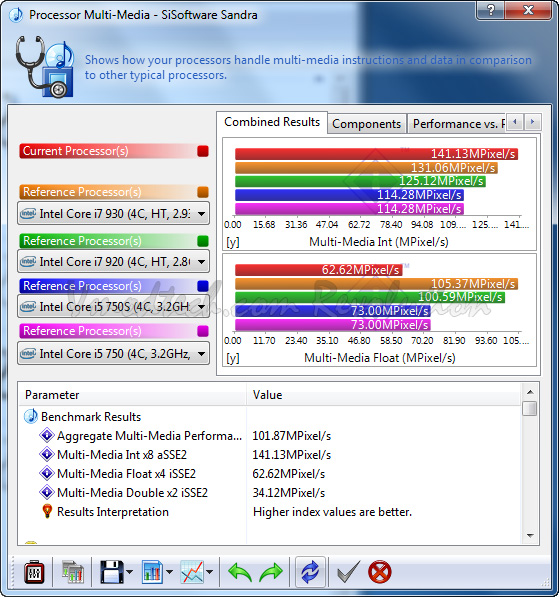Click the line graph icon
Screen dimensions: 559x597
click(192, 571)
